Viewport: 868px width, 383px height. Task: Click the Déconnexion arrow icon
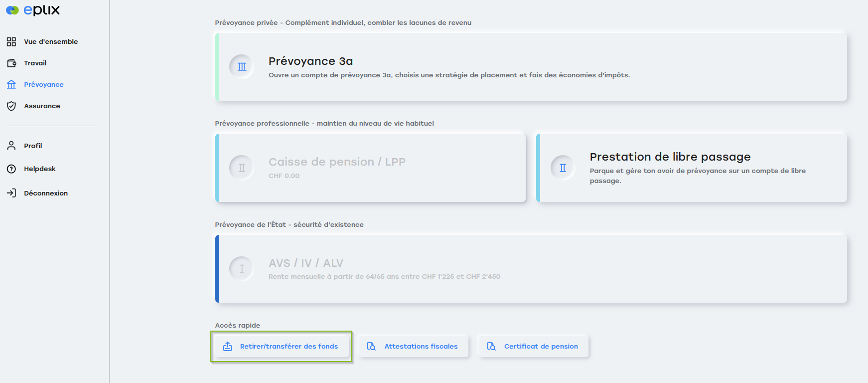(11, 193)
